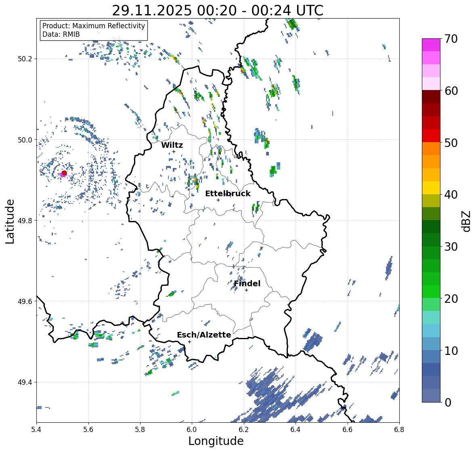Click the 6.8 longitude tick label
The height and width of the screenshot is (451, 476).
(x=399, y=430)
